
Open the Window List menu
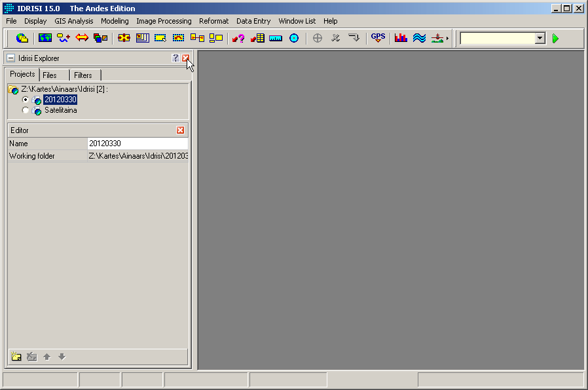[x=297, y=21]
